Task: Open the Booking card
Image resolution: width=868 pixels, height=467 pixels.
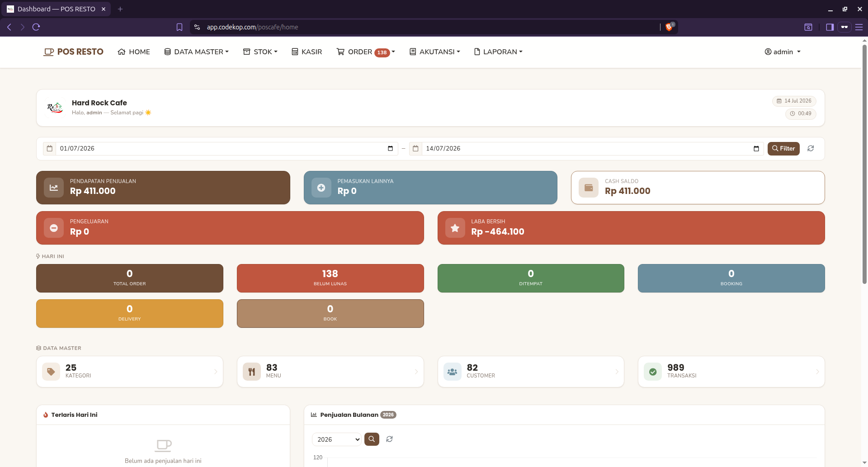Action: (x=731, y=278)
